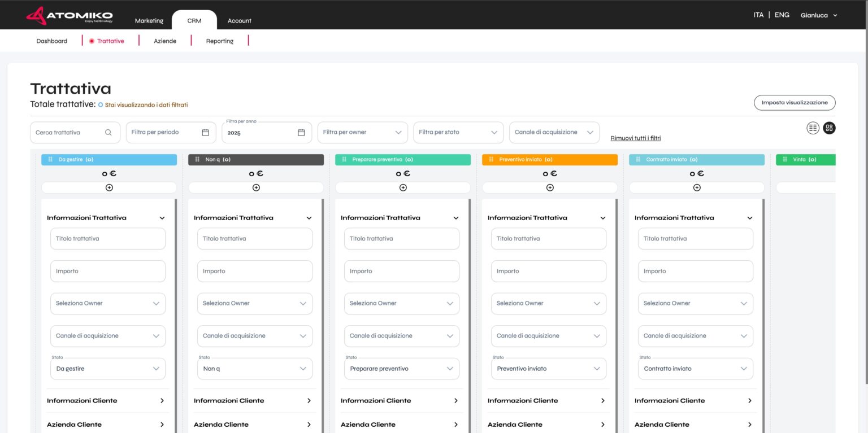Click plus icon under Da gestire column
The image size is (868, 433).
[x=109, y=187]
